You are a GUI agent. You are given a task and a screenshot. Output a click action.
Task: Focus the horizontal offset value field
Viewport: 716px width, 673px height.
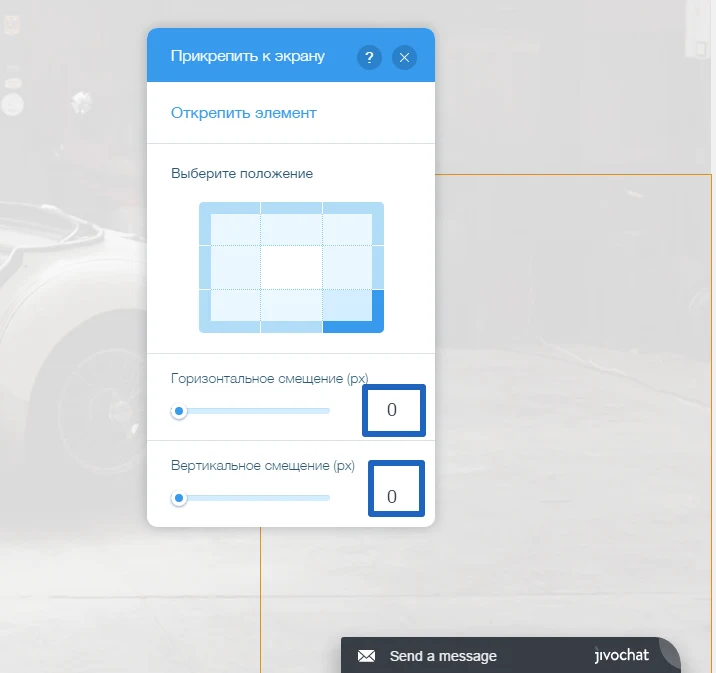394,410
